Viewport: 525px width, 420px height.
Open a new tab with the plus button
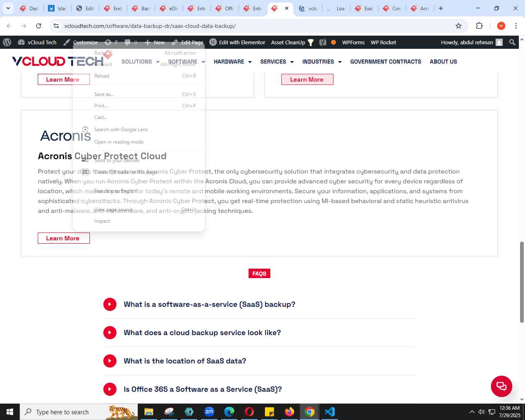click(x=441, y=8)
